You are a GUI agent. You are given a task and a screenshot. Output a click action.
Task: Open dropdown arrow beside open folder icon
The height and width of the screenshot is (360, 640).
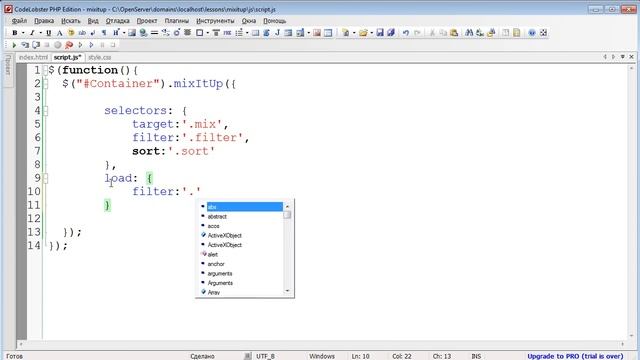pyautogui.click(x=371, y=33)
